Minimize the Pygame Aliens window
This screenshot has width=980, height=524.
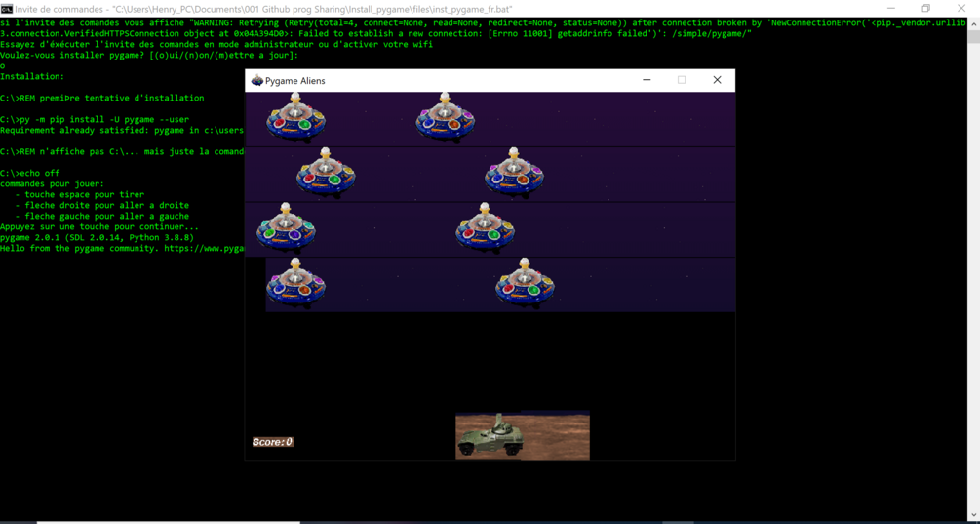[x=647, y=80]
